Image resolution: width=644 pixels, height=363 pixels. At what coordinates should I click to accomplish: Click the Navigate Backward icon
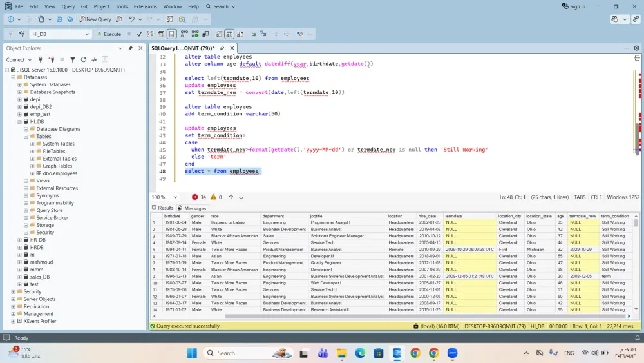[11, 19]
